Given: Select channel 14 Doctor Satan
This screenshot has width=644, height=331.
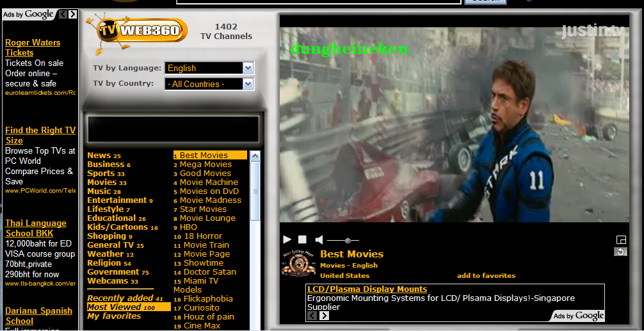Looking at the screenshot, I should pos(205,272).
